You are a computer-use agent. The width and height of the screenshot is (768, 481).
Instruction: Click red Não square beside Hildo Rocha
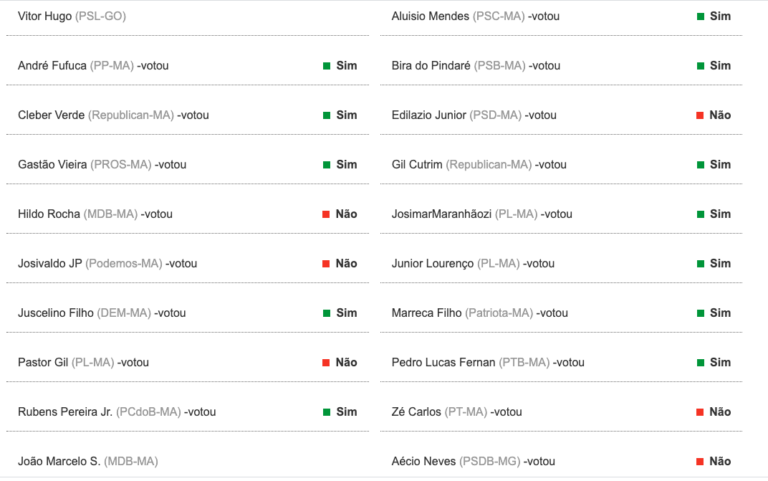click(326, 214)
